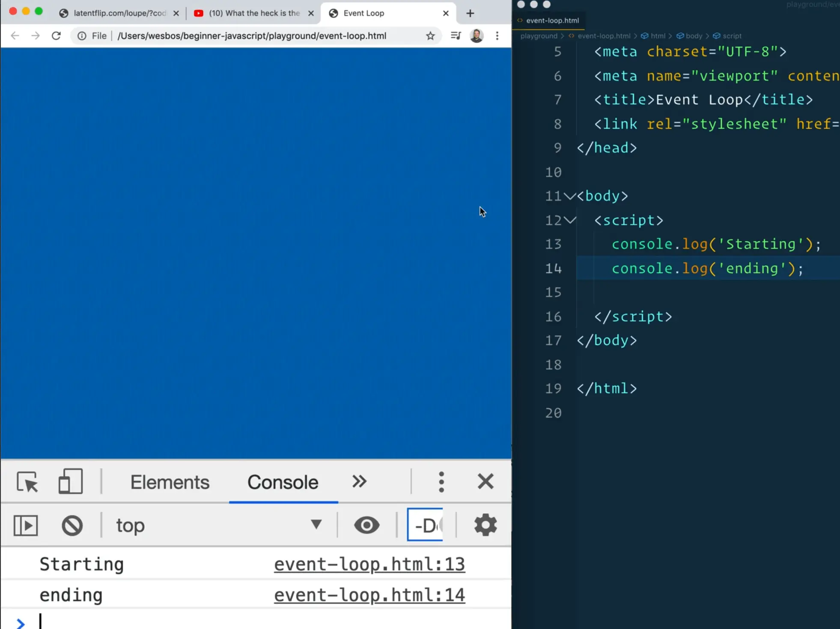Viewport: 840px width, 629px height.
Task: Open DevTools three-dot customize menu
Action: (x=441, y=482)
